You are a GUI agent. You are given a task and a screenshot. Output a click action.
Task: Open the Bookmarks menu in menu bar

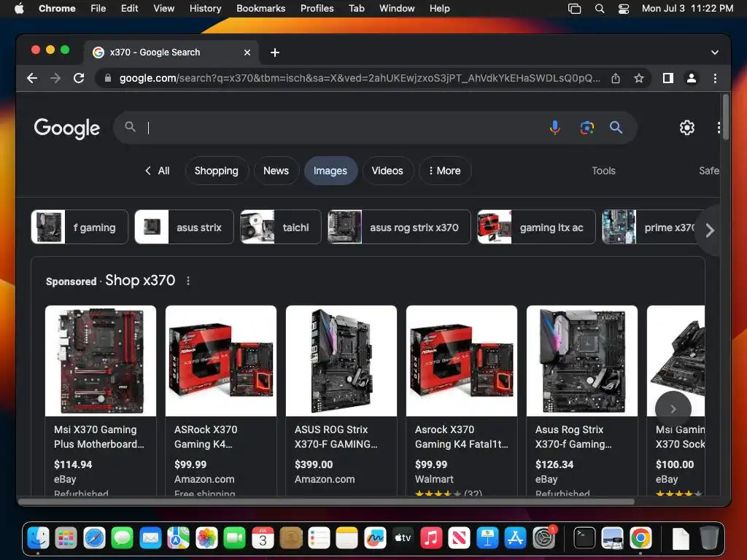260,8
